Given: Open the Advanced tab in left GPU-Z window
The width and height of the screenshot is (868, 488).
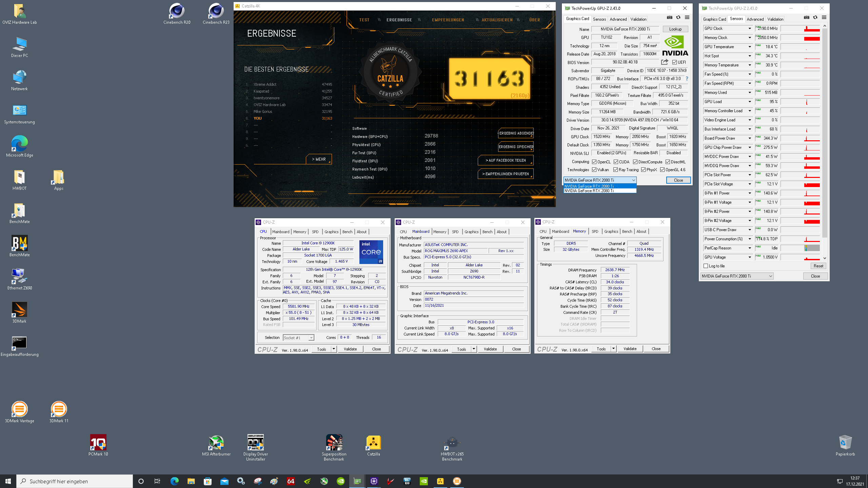Looking at the screenshot, I should (618, 19).
